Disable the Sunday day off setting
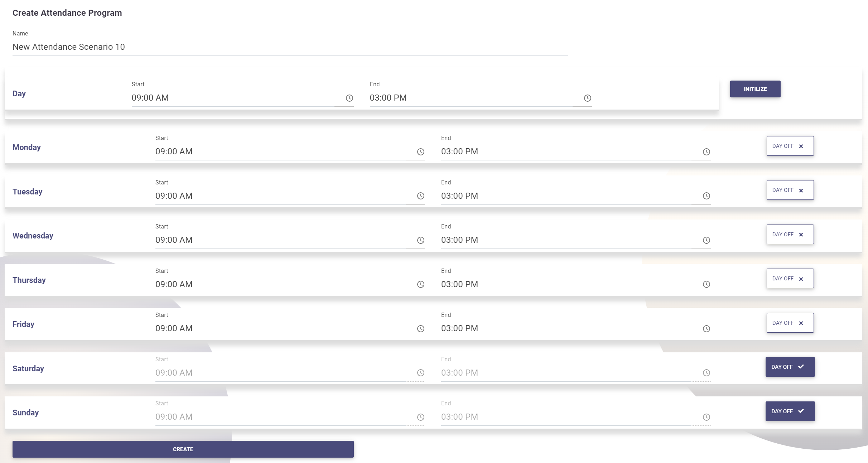The image size is (868, 463). tap(790, 411)
